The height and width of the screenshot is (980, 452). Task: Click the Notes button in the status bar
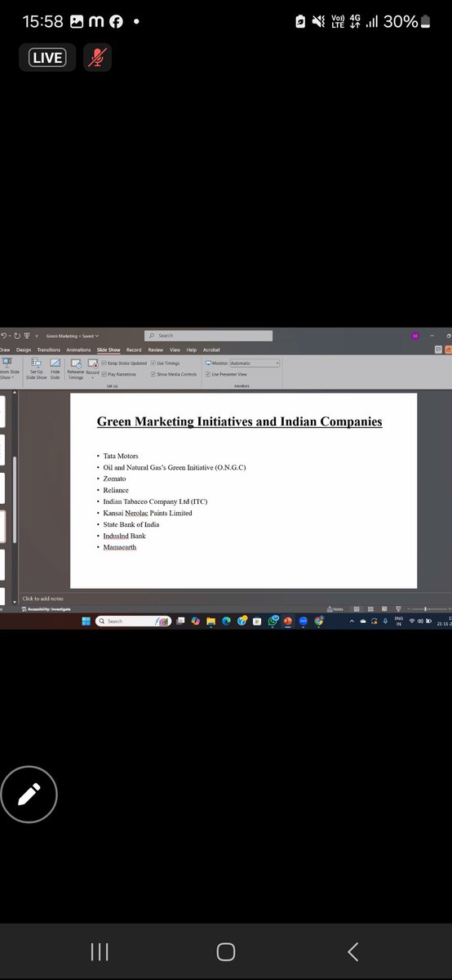point(335,608)
